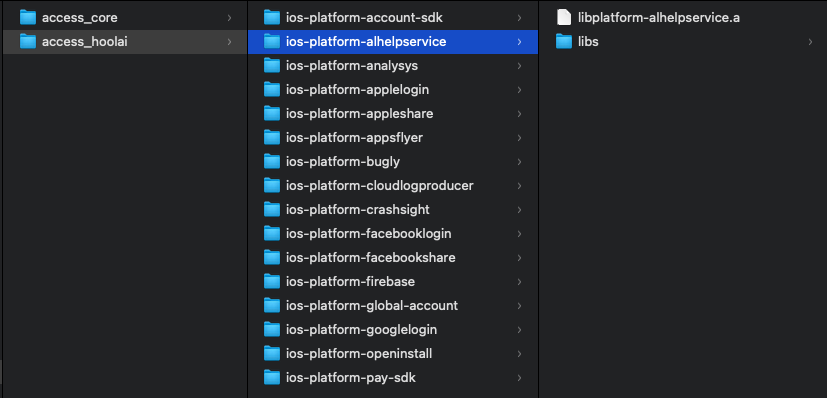This screenshot has height=398, width=827.
Task: Click the ios-platform-firebase folder icon
Action: click(x=272, y=281)
